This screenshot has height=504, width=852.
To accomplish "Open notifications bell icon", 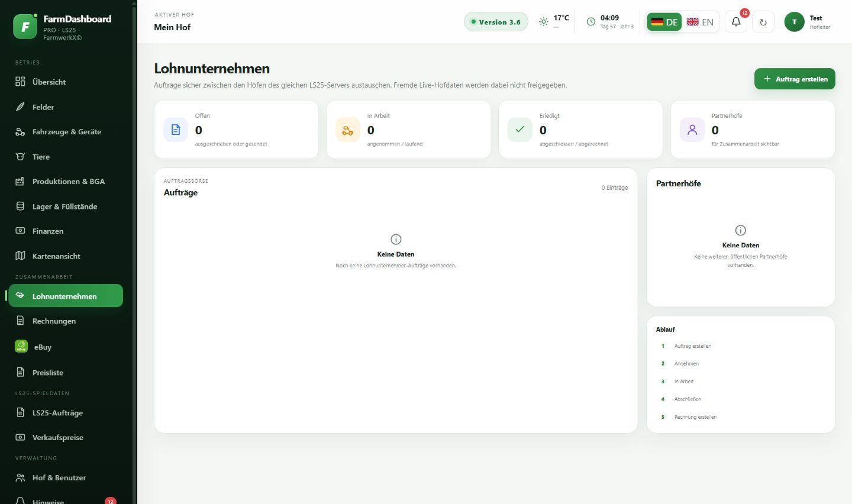I will [x=736, y=22].
